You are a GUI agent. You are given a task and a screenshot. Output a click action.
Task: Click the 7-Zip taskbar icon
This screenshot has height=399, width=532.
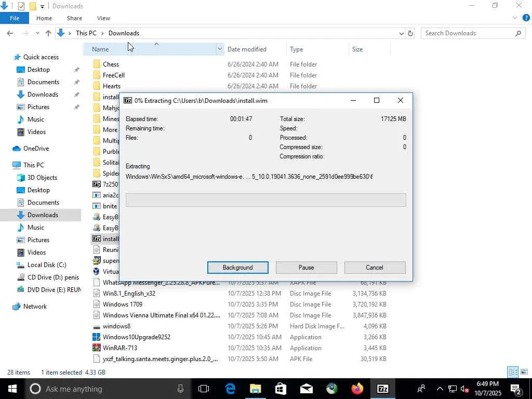click(x=383, y=389)
